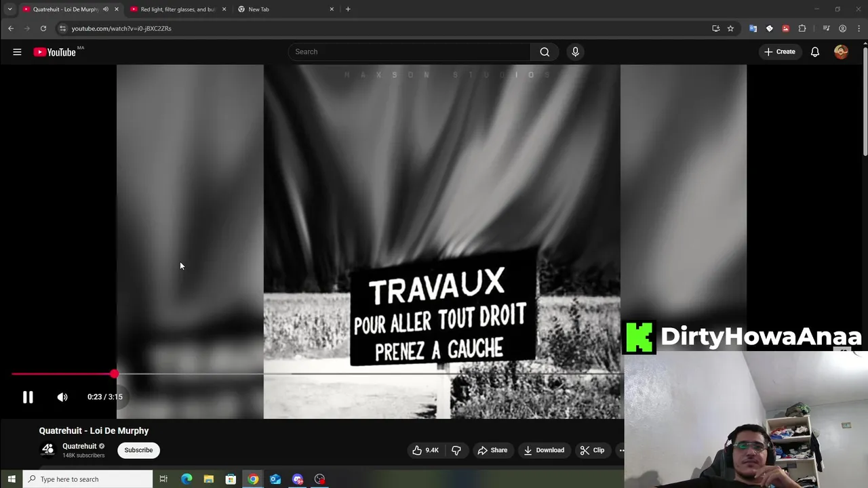Image resolution: width=868 pixels, height=488 pixels.
Task: Share the Quatrehuit video
Action: click(x=492, y=450)
